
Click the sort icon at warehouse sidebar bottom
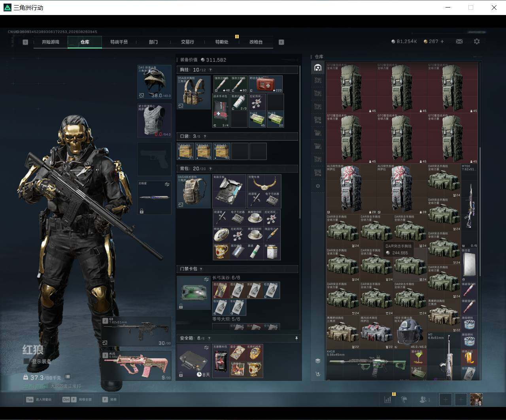tap(318, 374)
